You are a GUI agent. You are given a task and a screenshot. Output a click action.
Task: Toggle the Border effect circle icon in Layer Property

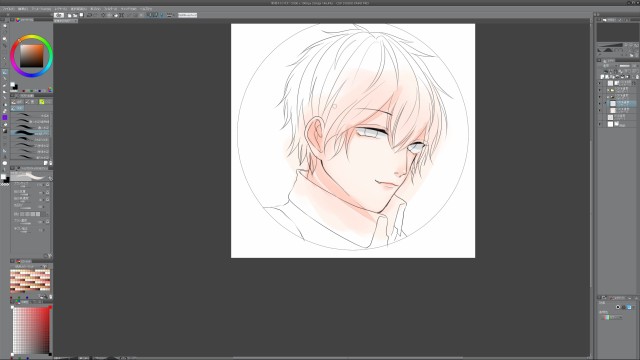618,307
